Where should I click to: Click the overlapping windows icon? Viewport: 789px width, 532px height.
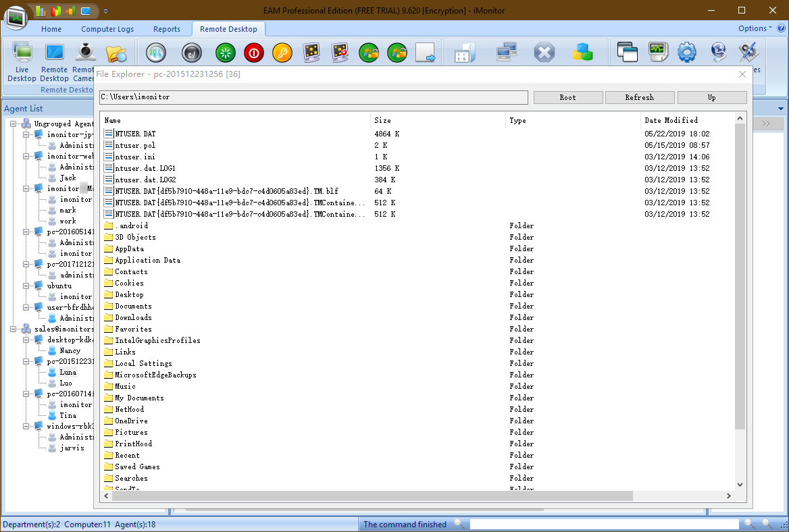click(x=628, y=52)
